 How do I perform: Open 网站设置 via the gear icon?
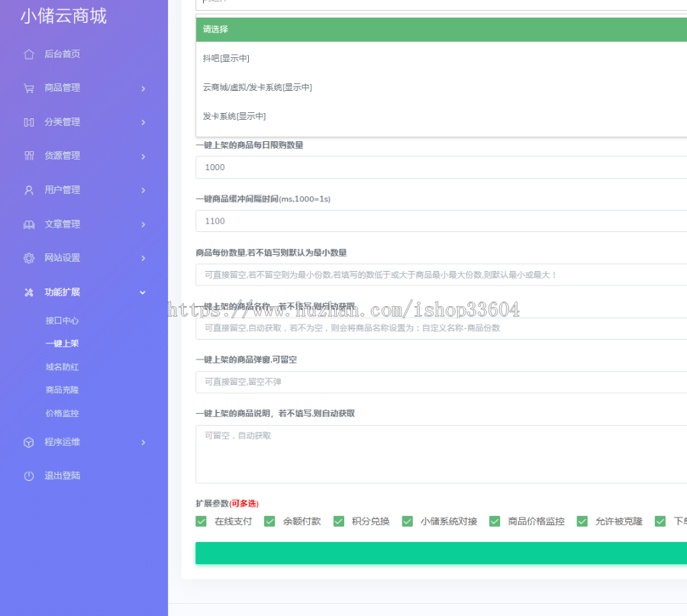(31, 258)
